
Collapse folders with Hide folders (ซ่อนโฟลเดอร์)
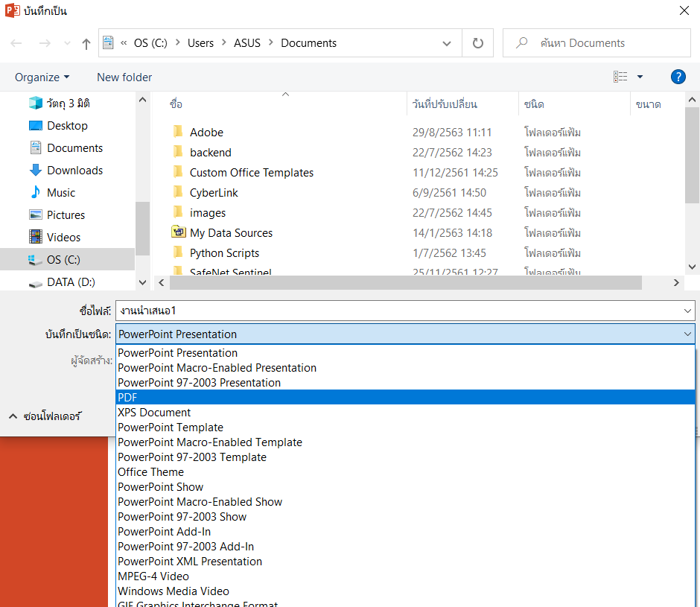[x=45, y=416]
